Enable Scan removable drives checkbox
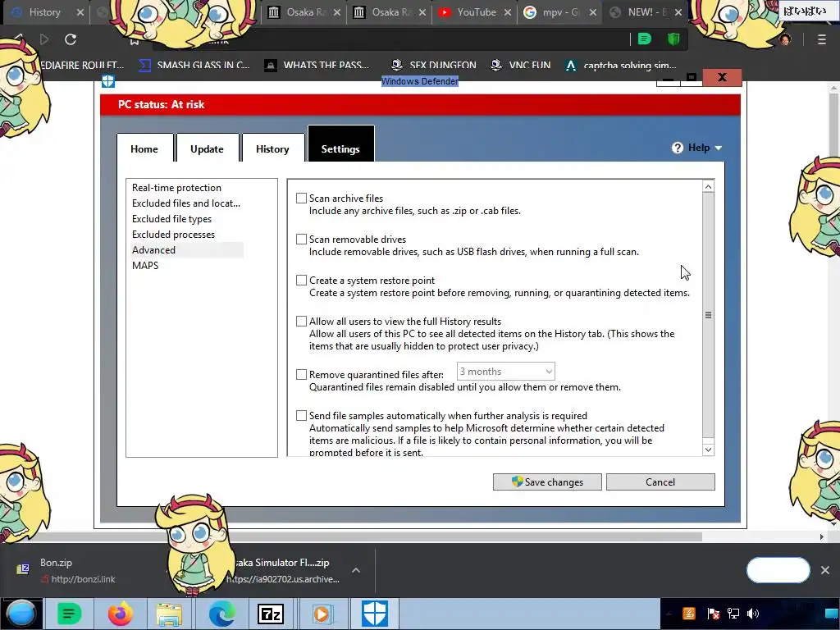Screen dimensions: 840x630 tap(302, 240)
